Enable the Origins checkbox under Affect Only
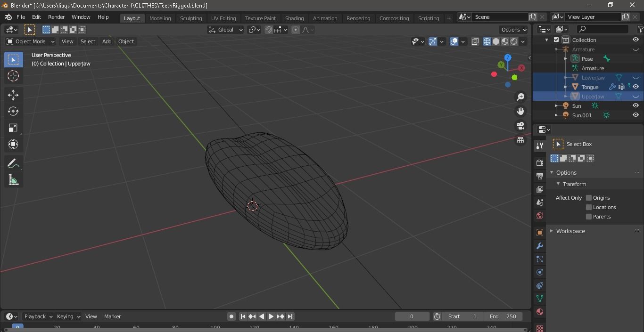This screenshot has height=332, width=644. click(x=588, y=198)
